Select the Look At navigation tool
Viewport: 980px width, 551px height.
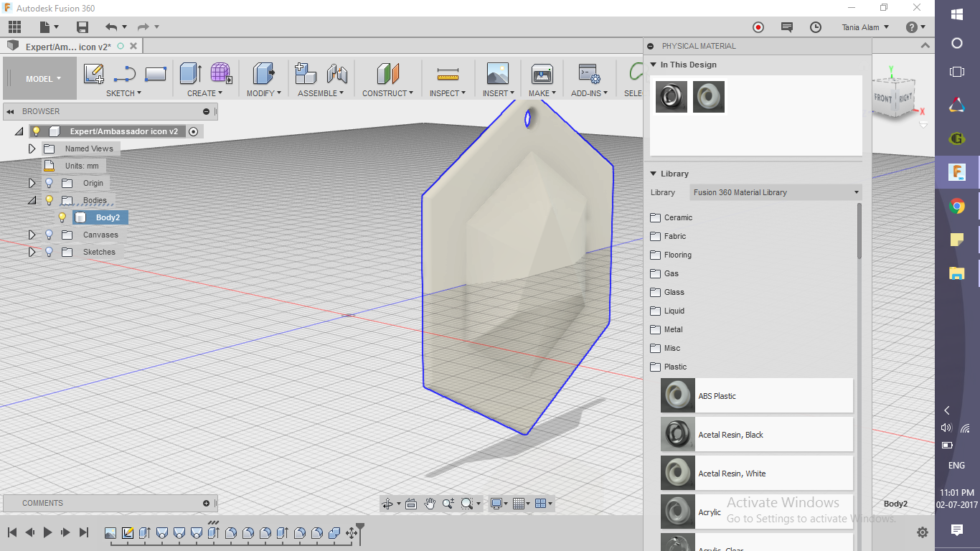(411, 504)
